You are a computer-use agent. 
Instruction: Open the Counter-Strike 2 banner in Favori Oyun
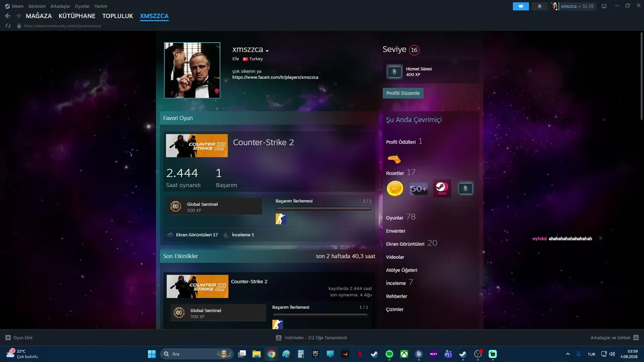point(197,145)
